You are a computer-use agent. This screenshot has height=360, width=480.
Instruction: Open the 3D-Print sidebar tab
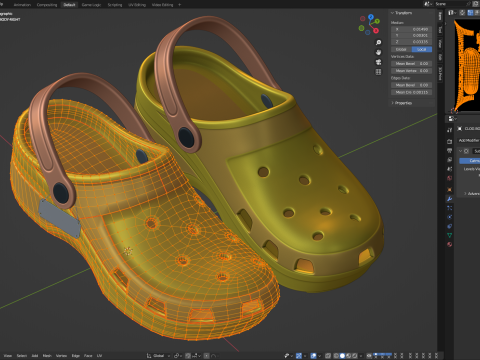440,74
